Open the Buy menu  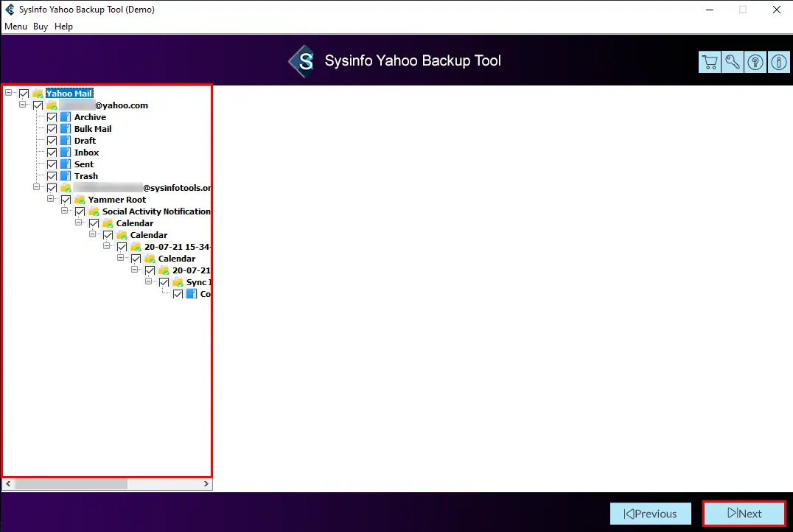41,27
